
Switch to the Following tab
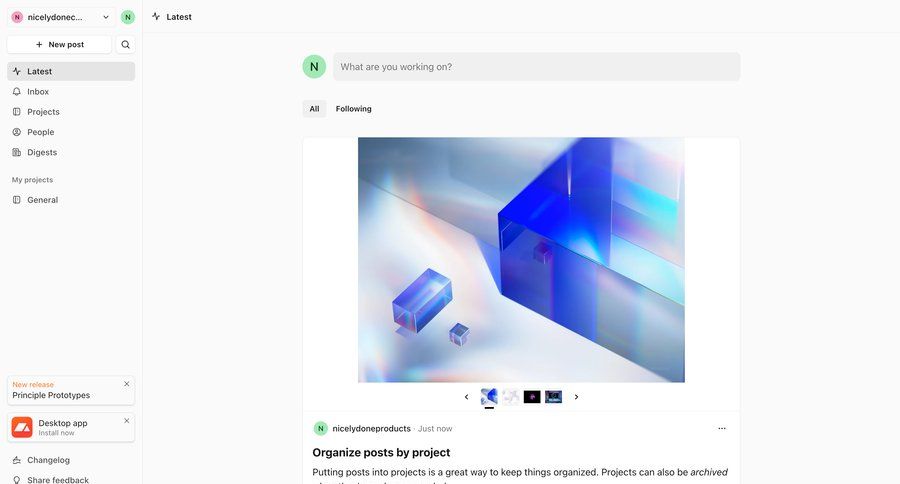(354, 109)
